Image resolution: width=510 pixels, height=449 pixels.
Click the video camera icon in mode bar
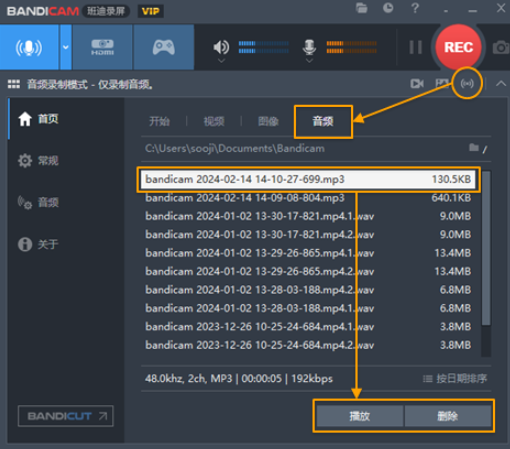[417, 83]
